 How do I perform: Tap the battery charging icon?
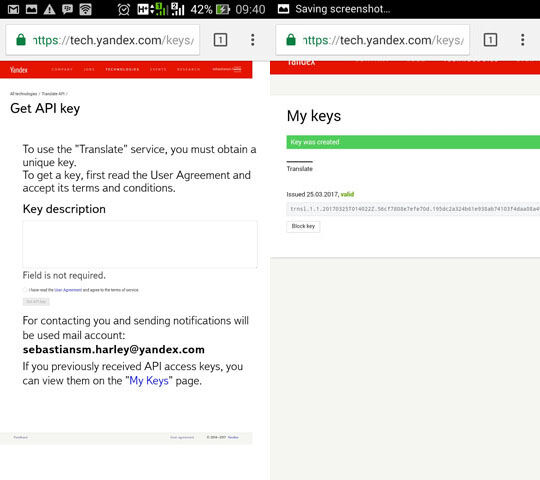[223, 9]
